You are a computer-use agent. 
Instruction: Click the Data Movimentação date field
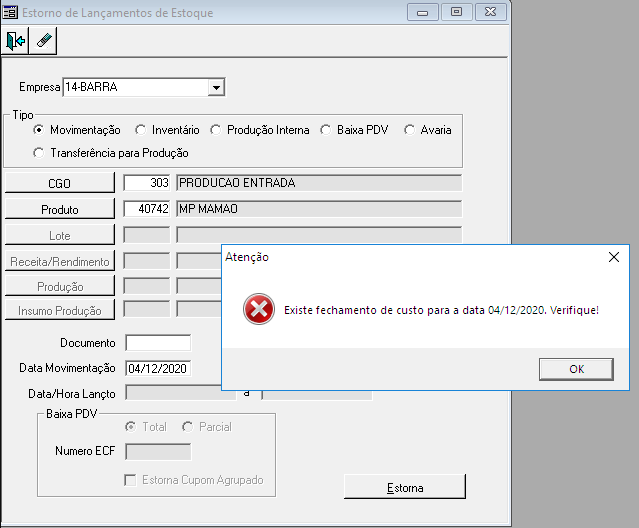pyautogui.click(x=158, y=368)
